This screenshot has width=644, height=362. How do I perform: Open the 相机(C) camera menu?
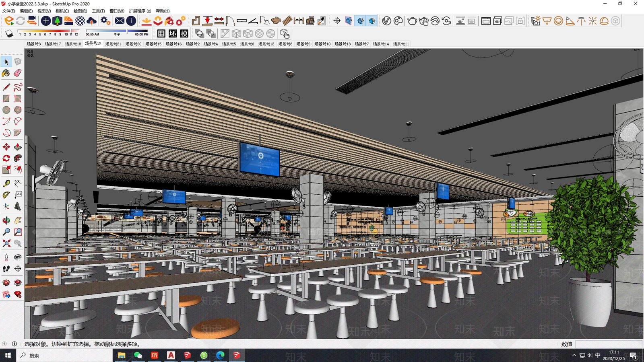tap(62, 11)
